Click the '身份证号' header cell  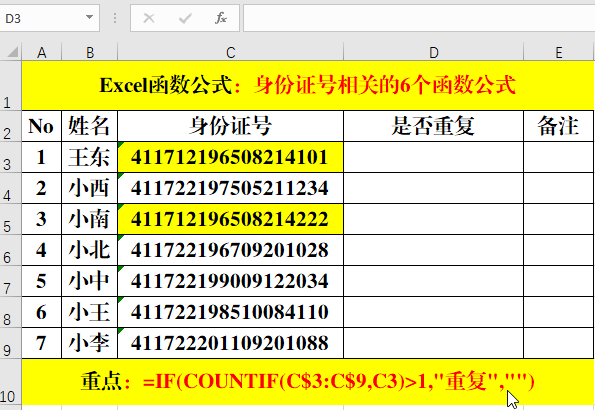click(x=231, y=126)
